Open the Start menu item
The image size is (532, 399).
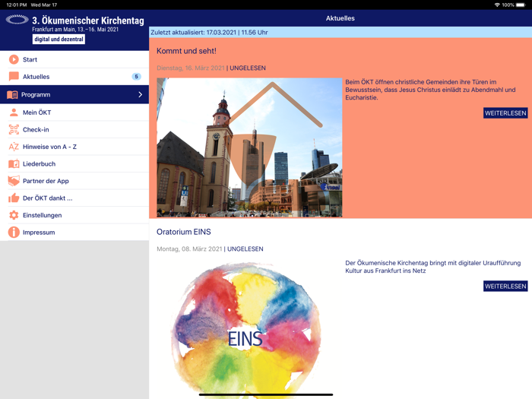pos(74,59)
